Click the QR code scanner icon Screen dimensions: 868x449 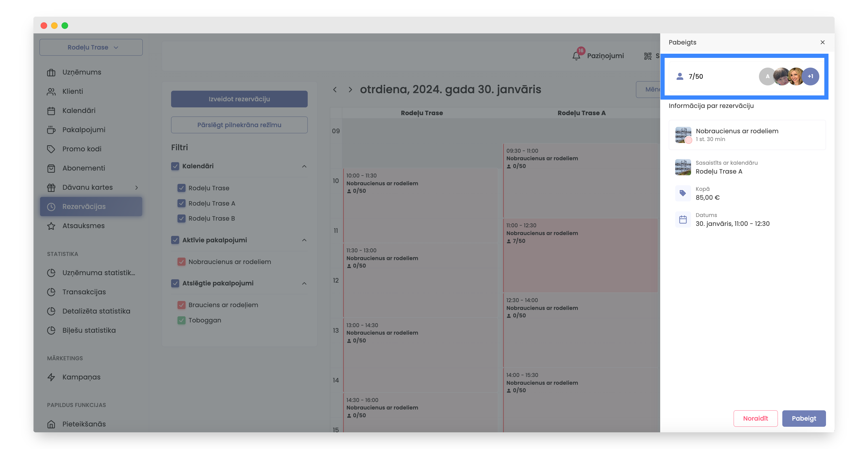click(x=647, y=56)
